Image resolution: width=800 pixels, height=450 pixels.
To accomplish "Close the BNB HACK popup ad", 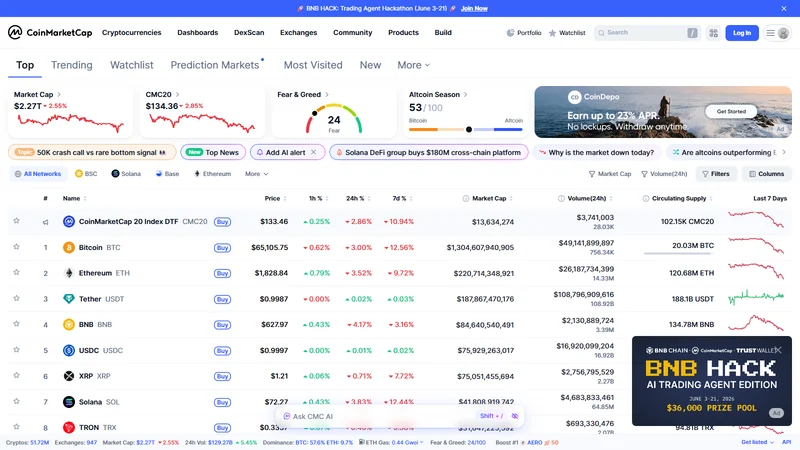I will pos(778,350).
